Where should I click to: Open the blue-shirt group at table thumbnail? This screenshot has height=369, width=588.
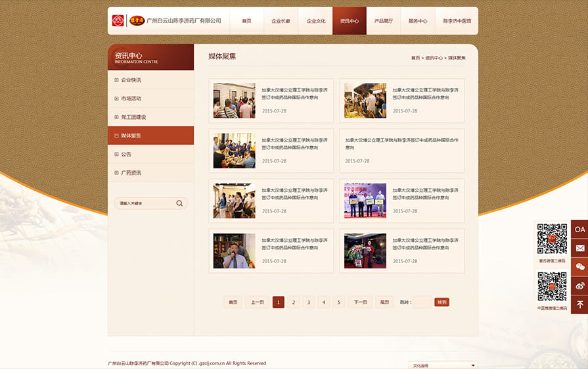pos(234,151)
